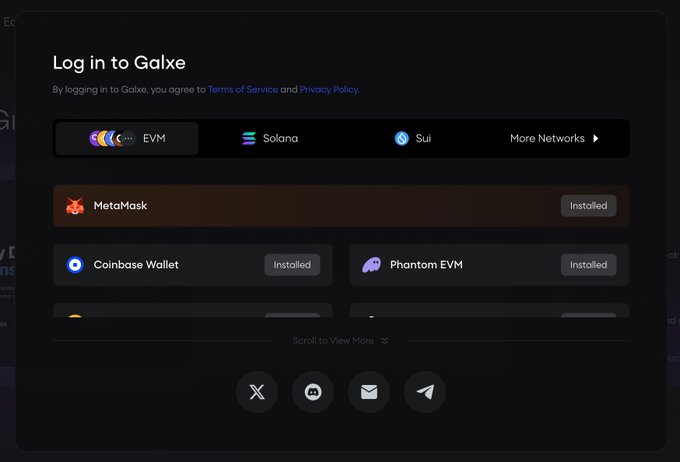Viewport: 680px width, 462px height.
Task: Click the Log in to Galxe heading
Action: coord(119,63)
